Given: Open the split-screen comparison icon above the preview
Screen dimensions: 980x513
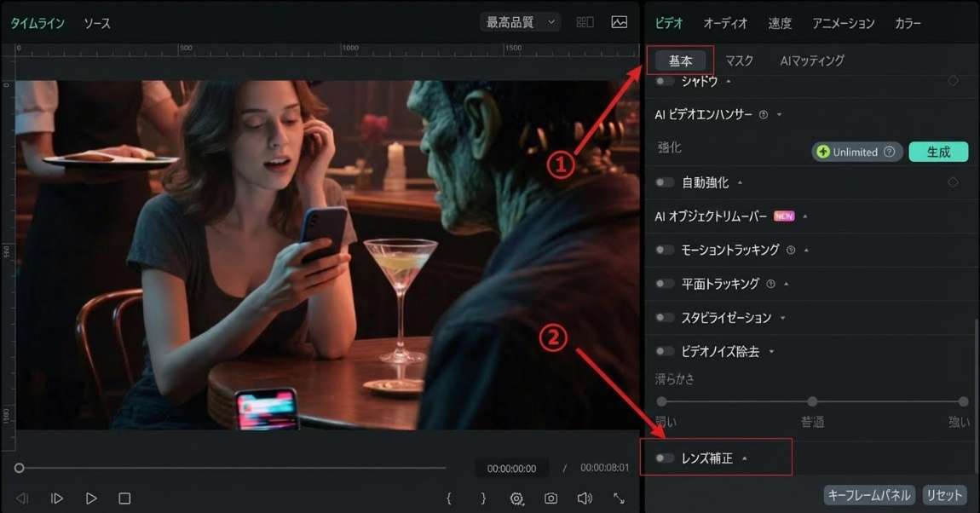Looking at the screenshot, I should tap(585, 22).
